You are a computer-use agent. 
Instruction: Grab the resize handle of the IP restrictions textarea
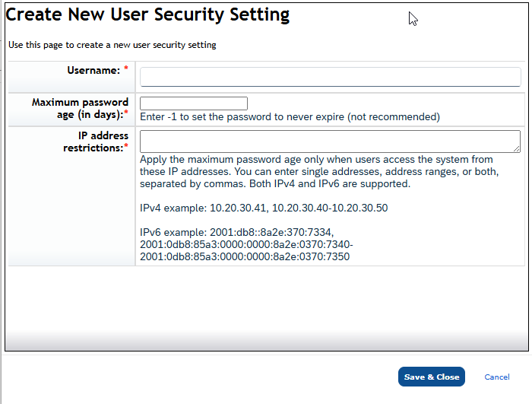[x=516, y=149]
